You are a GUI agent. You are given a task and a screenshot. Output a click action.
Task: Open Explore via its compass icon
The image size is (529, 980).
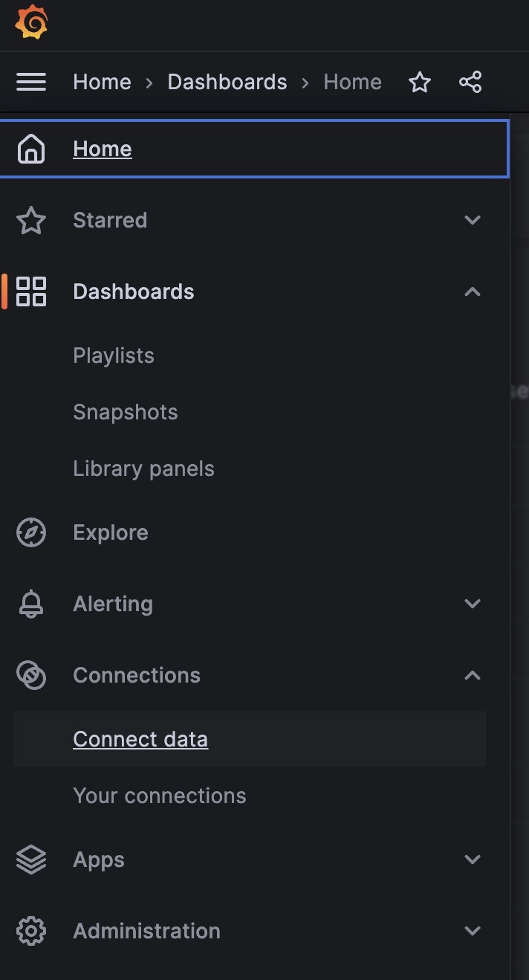[30, 532]
